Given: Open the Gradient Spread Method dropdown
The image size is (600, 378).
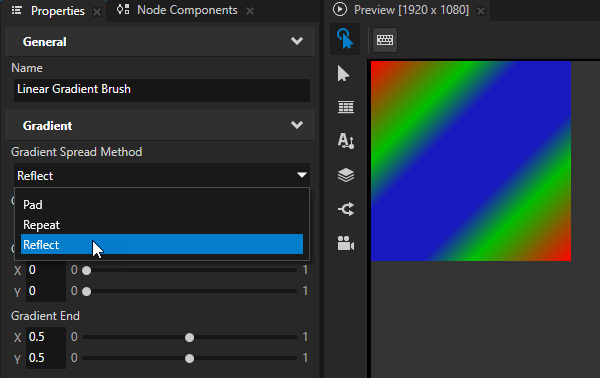Looking at the screenshot, I should tap(162, 176).
